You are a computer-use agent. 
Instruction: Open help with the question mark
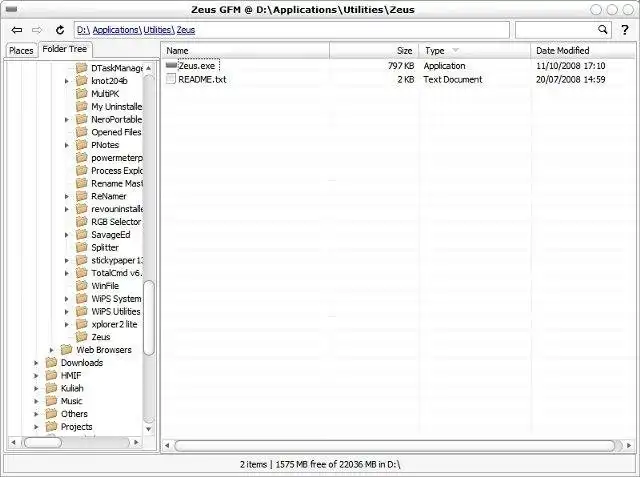624,30
